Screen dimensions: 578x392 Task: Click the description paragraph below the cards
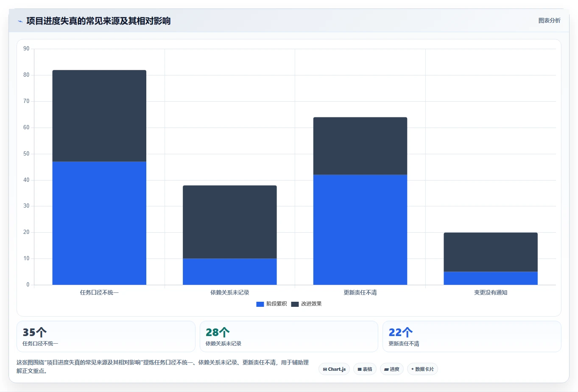pos(162,367)
